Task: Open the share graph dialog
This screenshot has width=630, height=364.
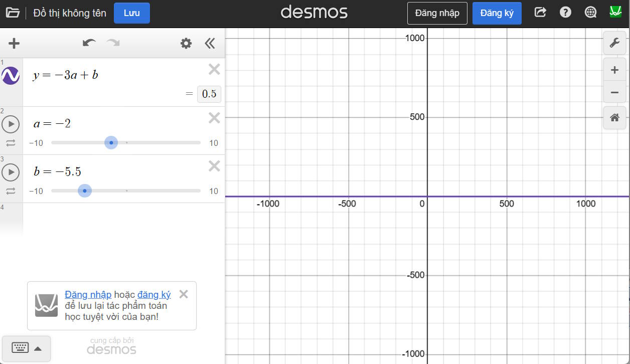Action: (x=540, y=13)
